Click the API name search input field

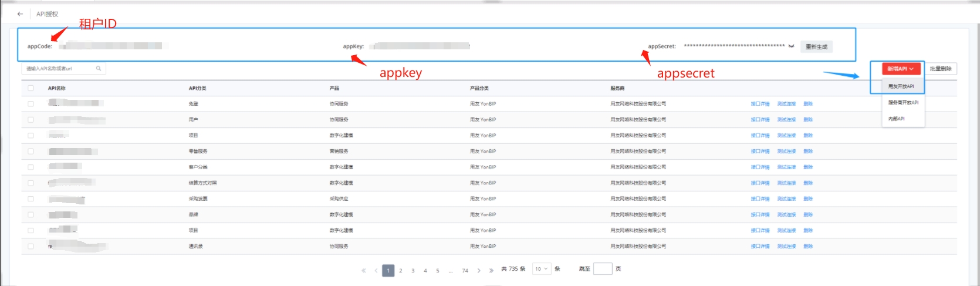click(x=59, y=69)
